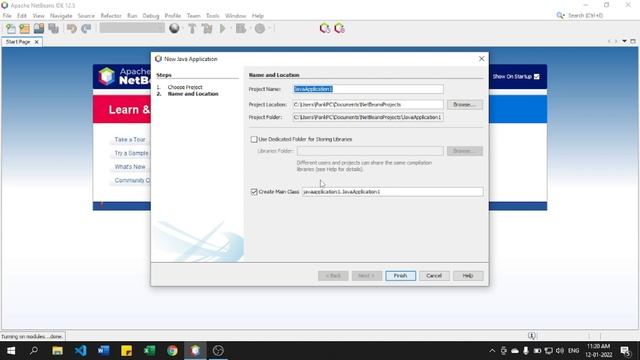Click the Save All toolbar icon

click(53, 29)
